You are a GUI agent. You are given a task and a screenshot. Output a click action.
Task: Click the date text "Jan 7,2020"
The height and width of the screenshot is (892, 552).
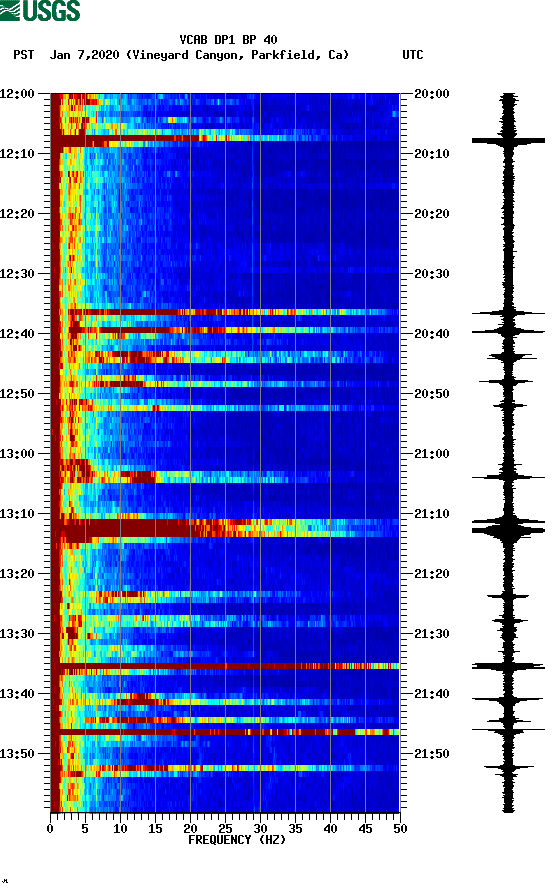tap(84, 55)
